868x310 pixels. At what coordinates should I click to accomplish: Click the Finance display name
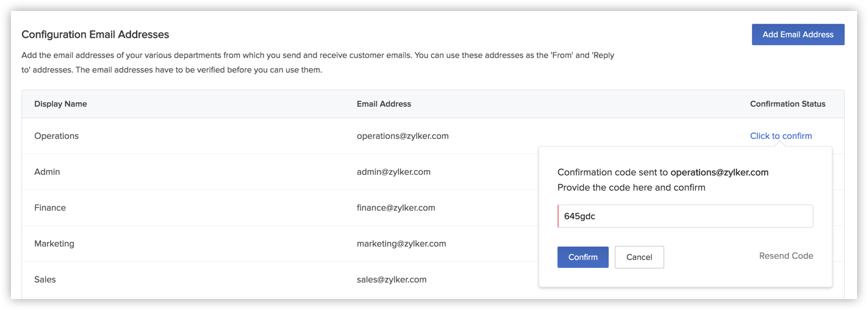tap(49, 208)
